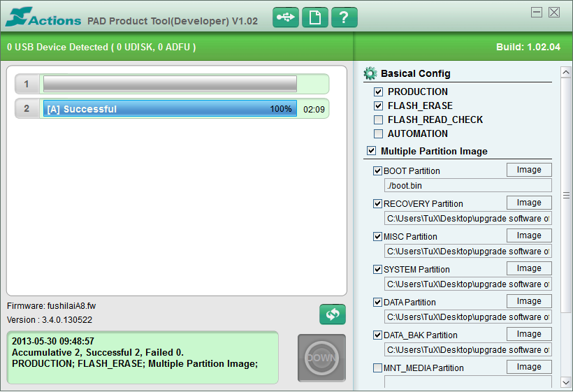573x392 pixels.
Task: Click the 02:09 elapsed time
Action: (314, 109)
